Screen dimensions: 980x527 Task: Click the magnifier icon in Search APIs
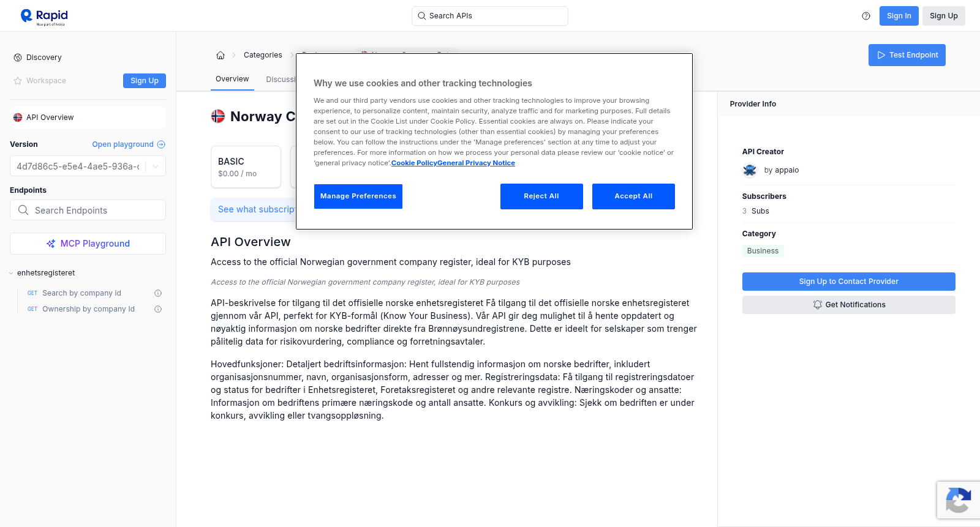421,16
